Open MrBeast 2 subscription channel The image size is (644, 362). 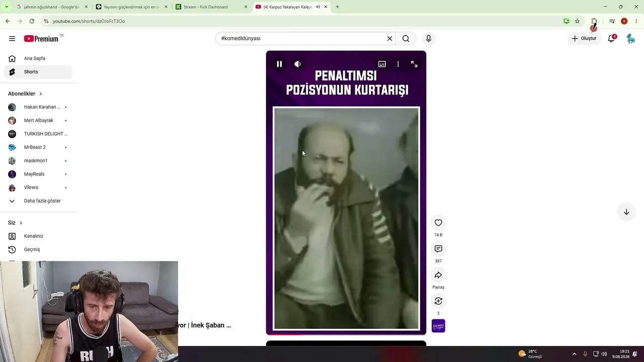pos(38,147)
